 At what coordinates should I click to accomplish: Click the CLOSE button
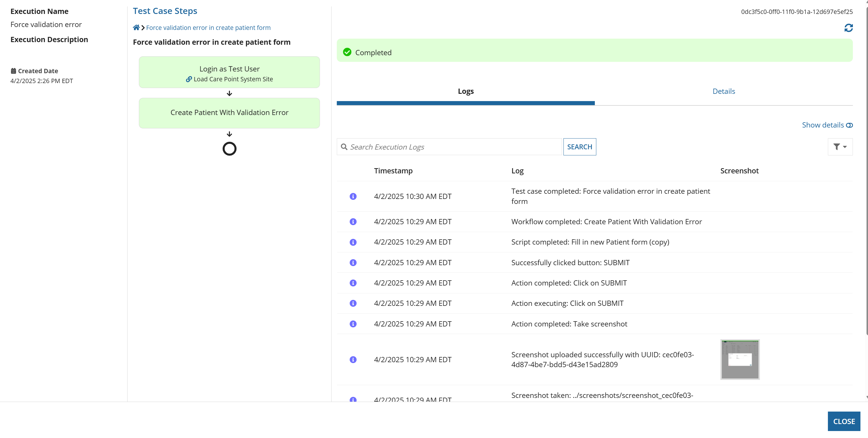point(844,421)
